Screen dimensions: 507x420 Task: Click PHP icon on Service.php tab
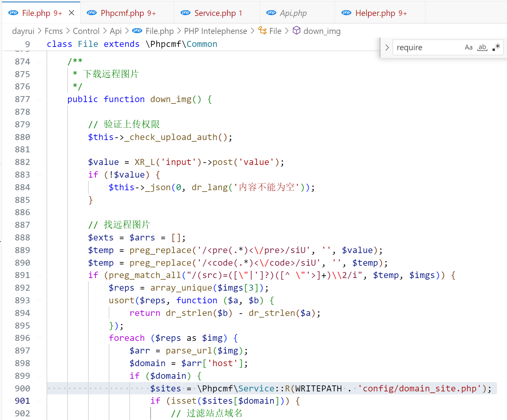(x=186, y=13)
